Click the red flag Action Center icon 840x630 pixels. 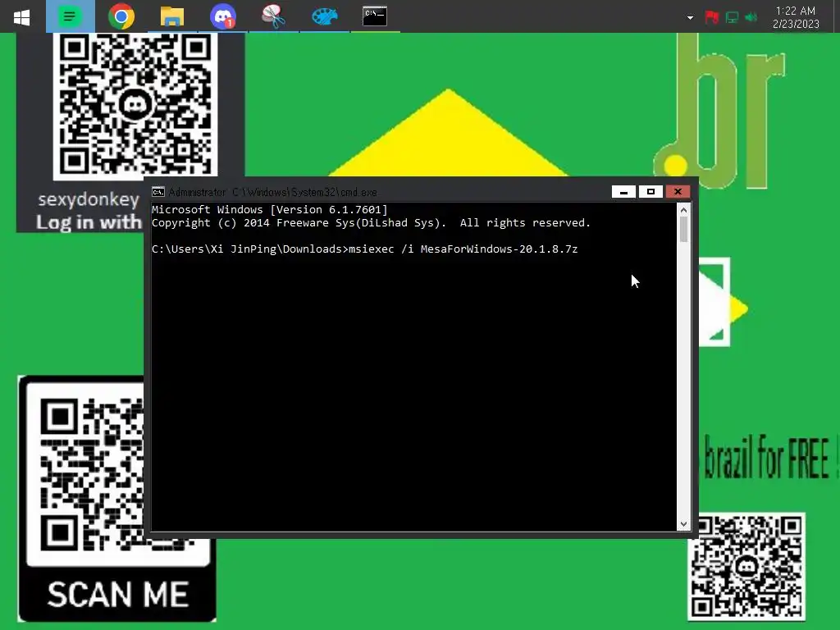711,18
